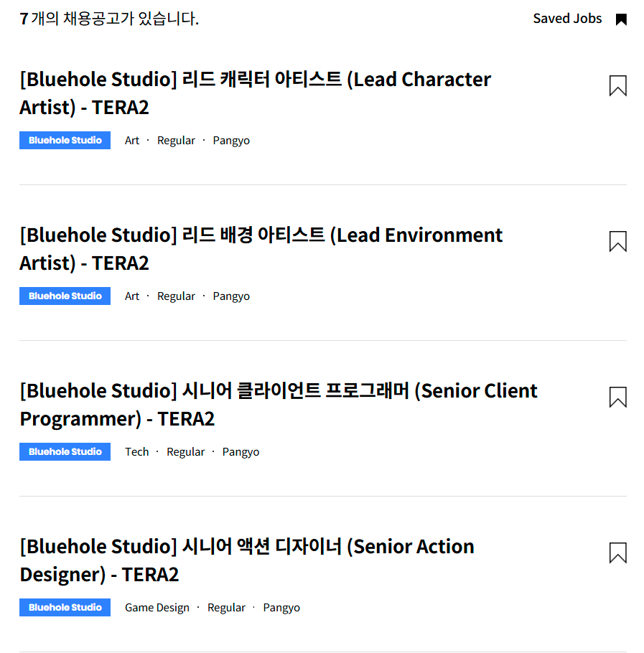Click Bluehole Studio badge under Character Artist
Image resolution: width=644 pixels, height=653 pixels.
click(x=65, y=141)
